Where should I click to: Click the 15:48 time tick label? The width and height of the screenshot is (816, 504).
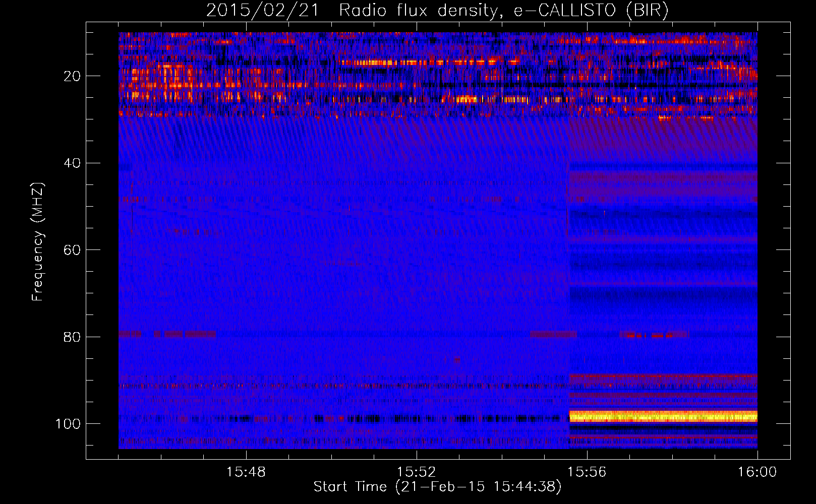coord(246,472)
